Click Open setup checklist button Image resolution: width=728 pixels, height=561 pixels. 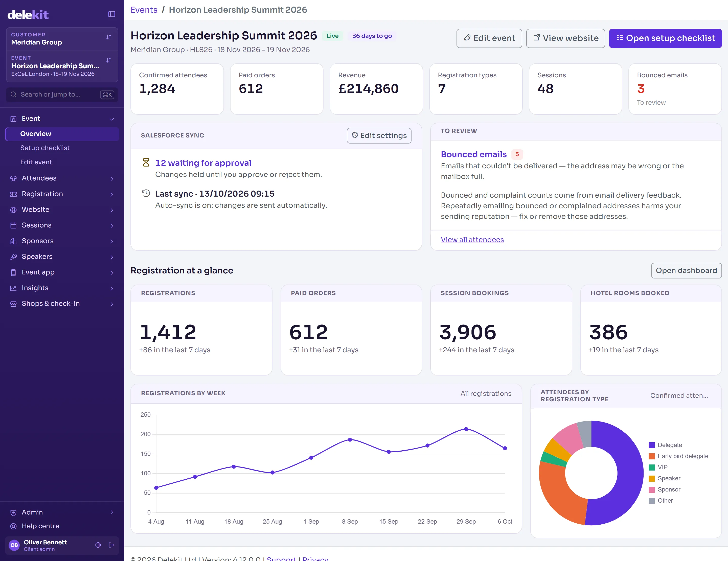click(665, 38)
